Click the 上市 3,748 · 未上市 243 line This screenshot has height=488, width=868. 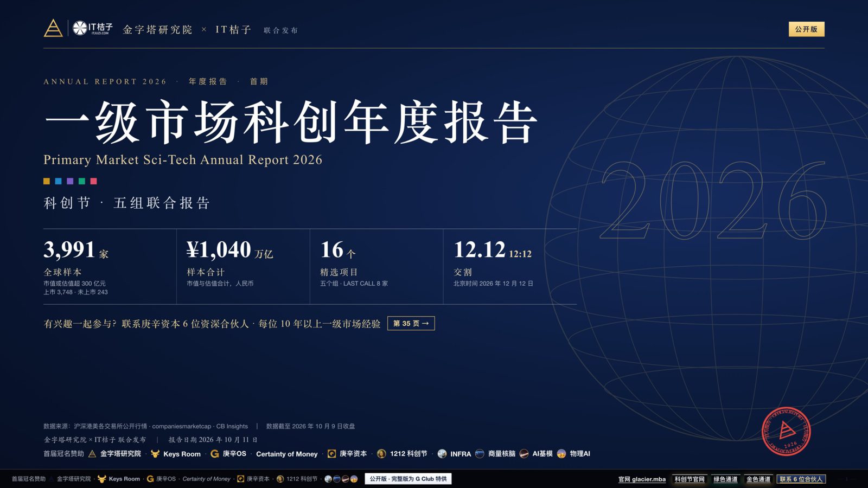(x=75, y=292)
